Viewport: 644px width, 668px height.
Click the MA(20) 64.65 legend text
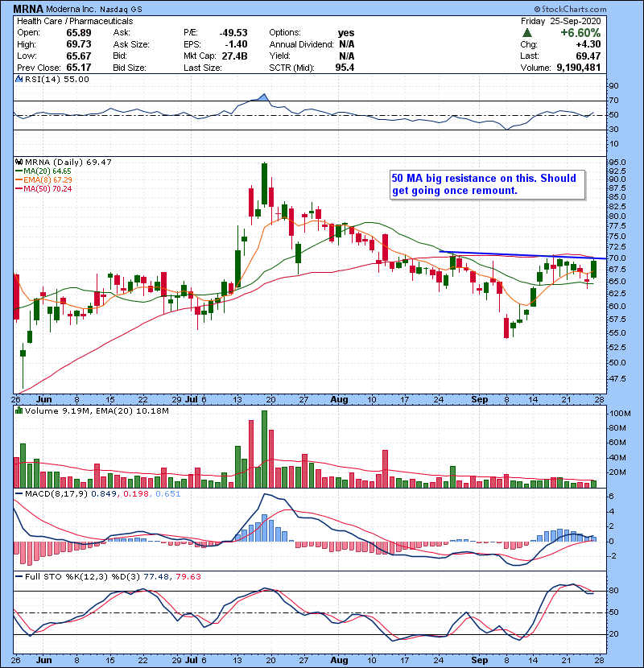[47, 171]
